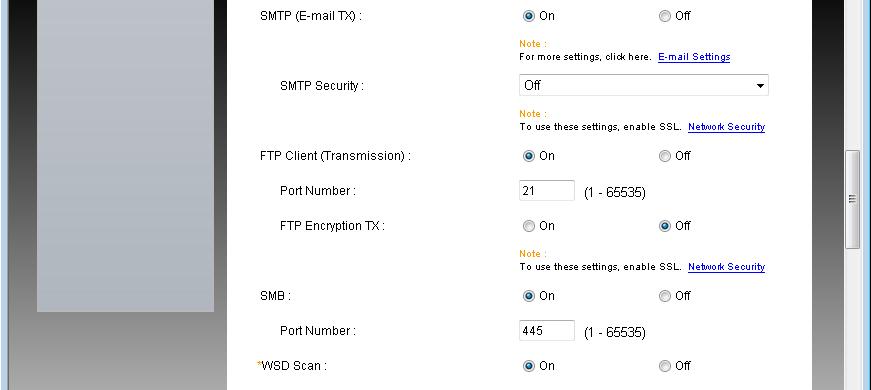Screen dimensions: 871x390
Task: Turn SMTP (E-mail TX) On
Action: [x=528, y=16]
